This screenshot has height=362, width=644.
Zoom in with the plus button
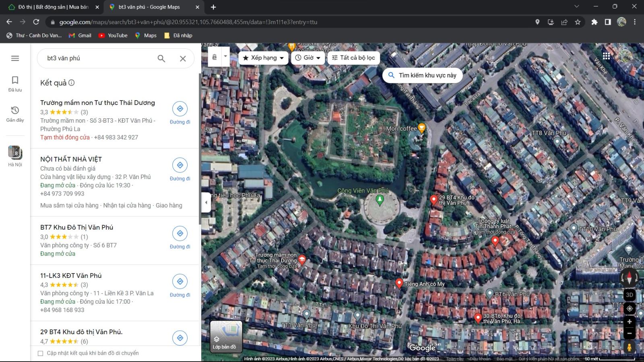tap(630, 322)
